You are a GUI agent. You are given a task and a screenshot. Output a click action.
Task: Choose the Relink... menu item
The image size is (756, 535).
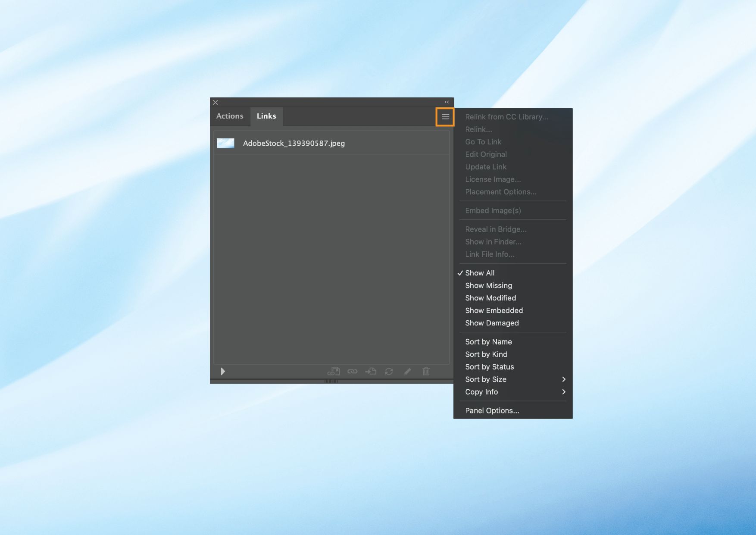point(513,129)
